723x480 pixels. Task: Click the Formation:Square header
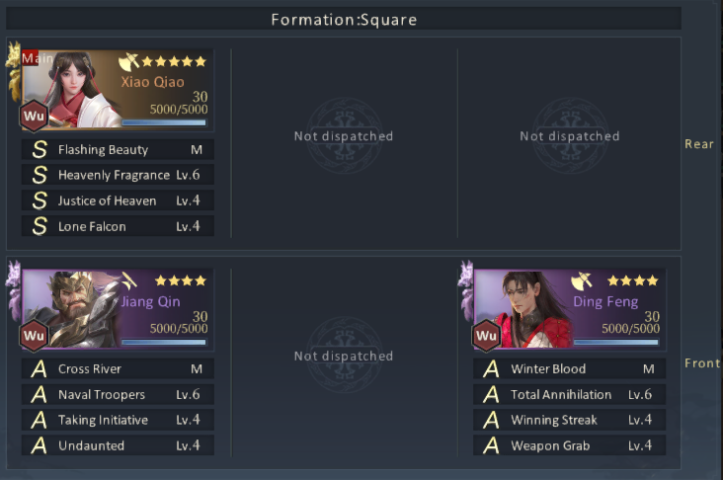pos(344,20)
